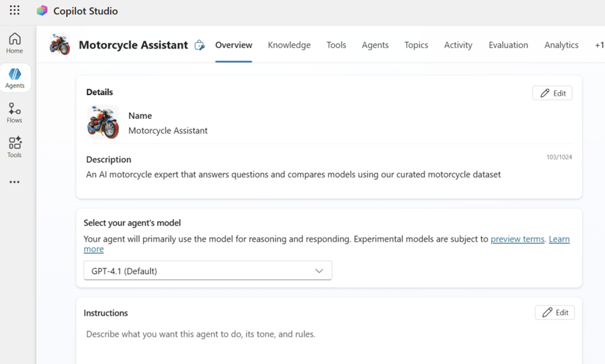Click the Instructions placeholder text field

pyautogui.click(x=201, y=334)
